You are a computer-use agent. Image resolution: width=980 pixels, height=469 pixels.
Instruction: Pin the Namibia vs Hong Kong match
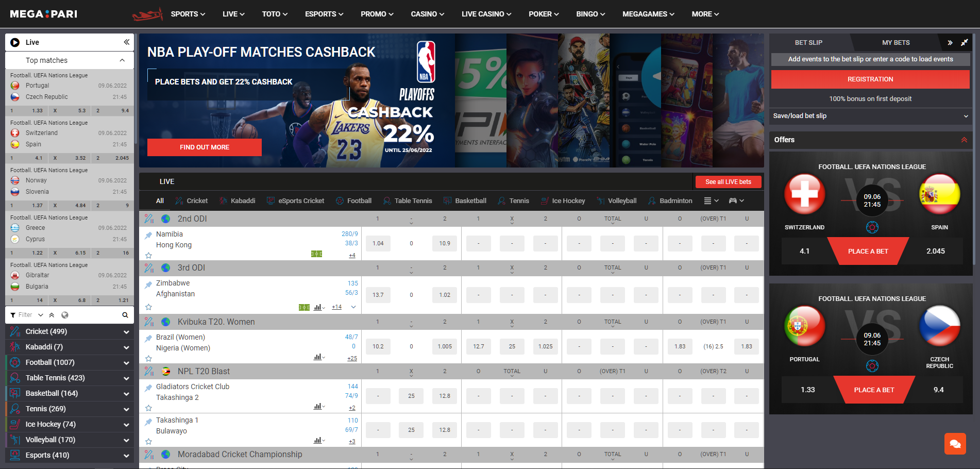tap(148, 235)
